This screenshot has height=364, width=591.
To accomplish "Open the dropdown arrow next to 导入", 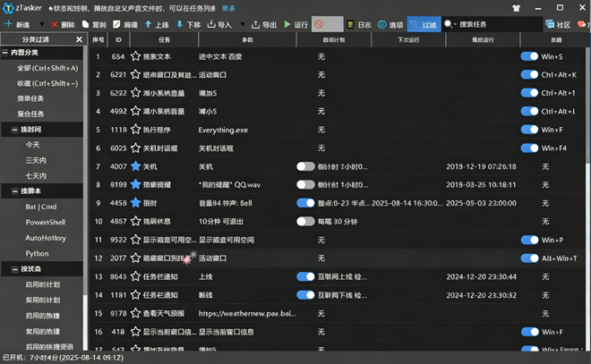I will click(243, 24).
